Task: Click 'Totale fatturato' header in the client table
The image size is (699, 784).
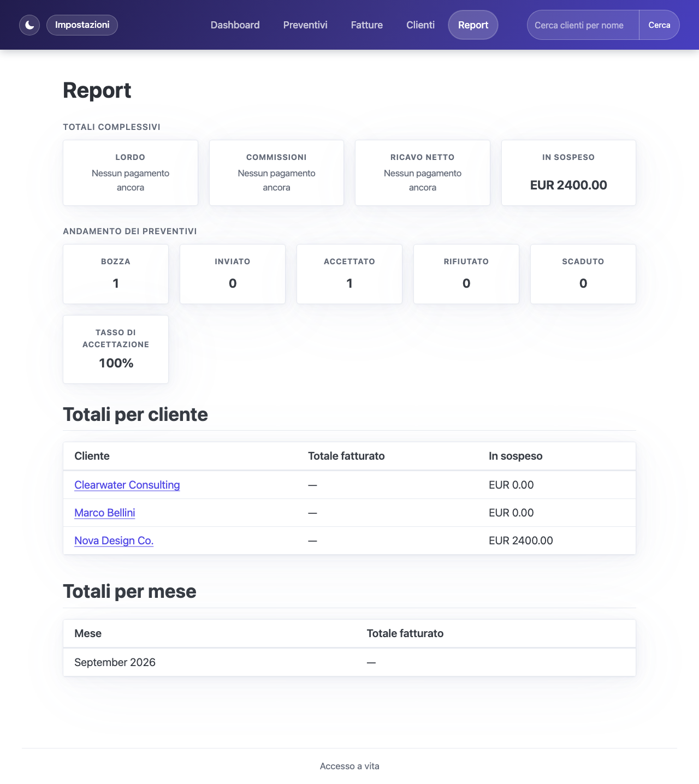Action: 346,456
